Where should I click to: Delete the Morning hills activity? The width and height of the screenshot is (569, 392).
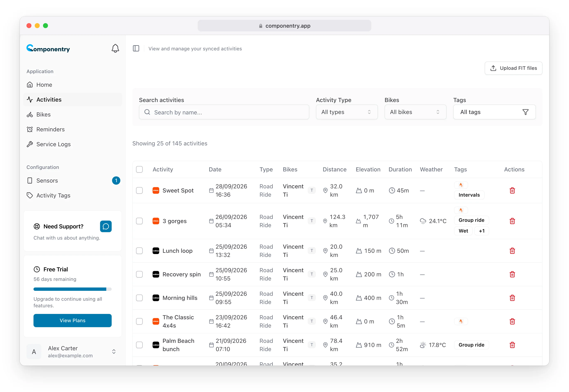512,298
